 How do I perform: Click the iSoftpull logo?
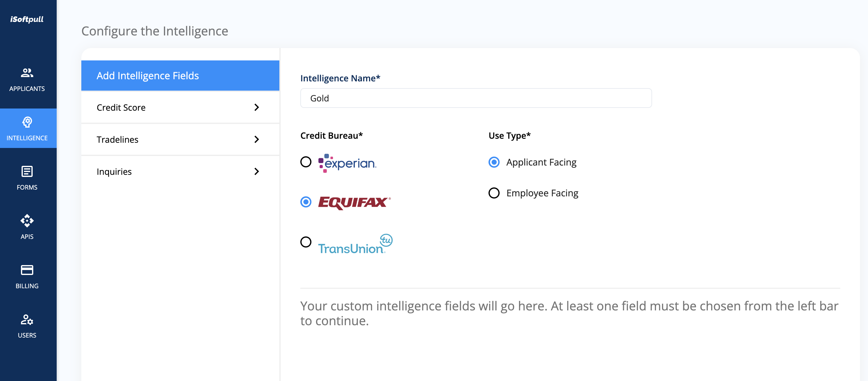pos(27,19)
